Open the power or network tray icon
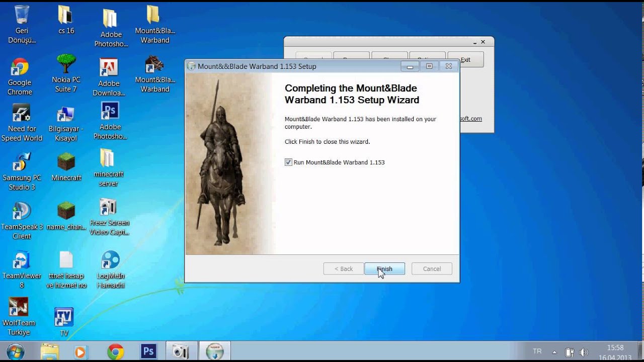This screenshot has width=644, height=362. point(570,352)
